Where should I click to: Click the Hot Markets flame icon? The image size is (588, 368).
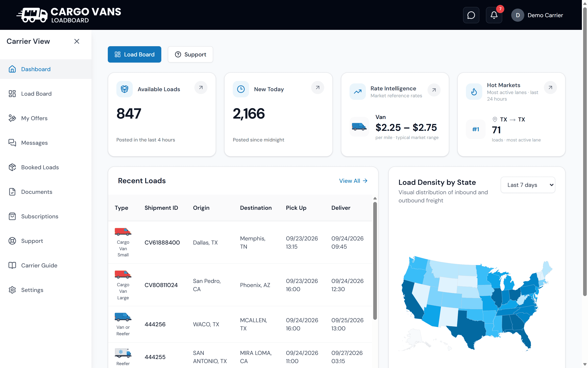point(474,92)
